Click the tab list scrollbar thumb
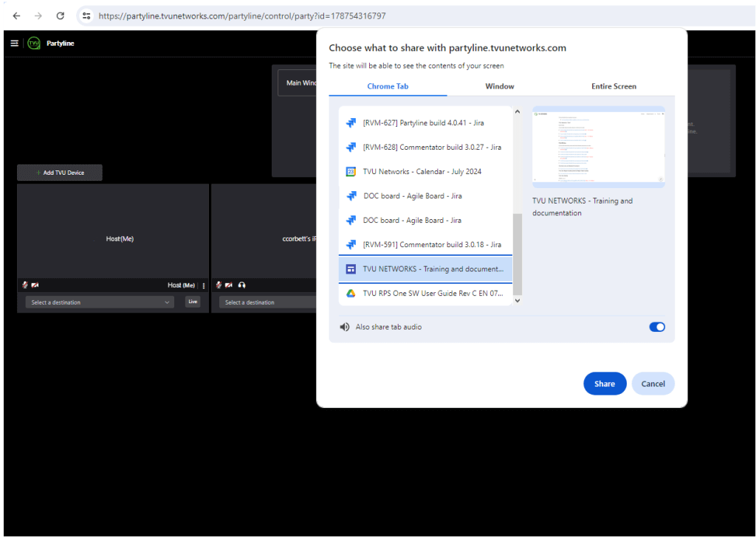Viewport: 756px width, 537px height. (x=518, y=254)
